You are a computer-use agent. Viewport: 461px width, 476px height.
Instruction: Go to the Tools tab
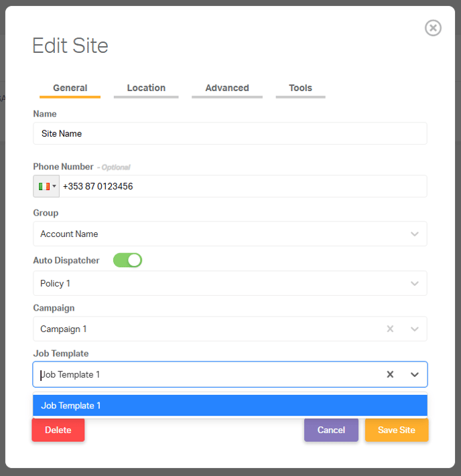(300, 88)
